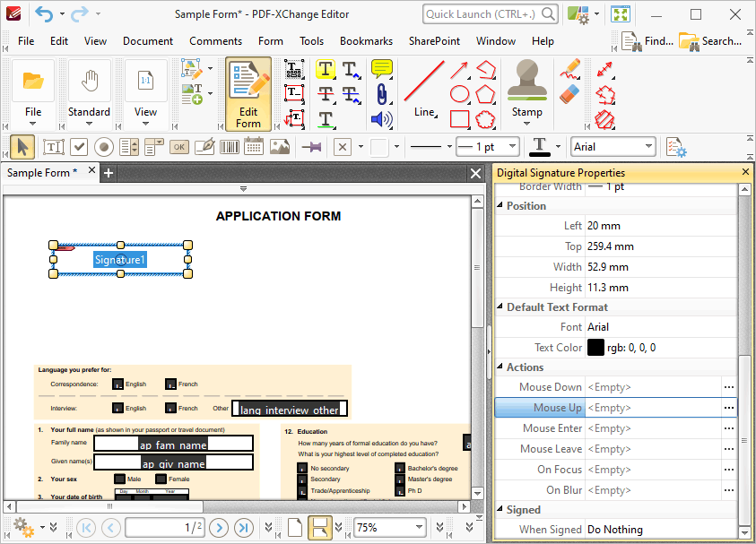Click the page number input field
756x544 pixels.
[x=164, y=528]
